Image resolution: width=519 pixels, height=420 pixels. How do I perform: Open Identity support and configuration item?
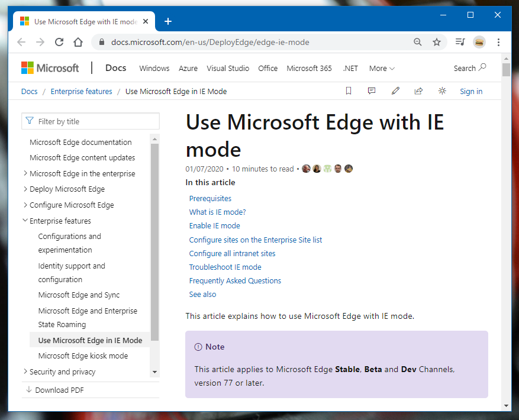tap(72, 273)
